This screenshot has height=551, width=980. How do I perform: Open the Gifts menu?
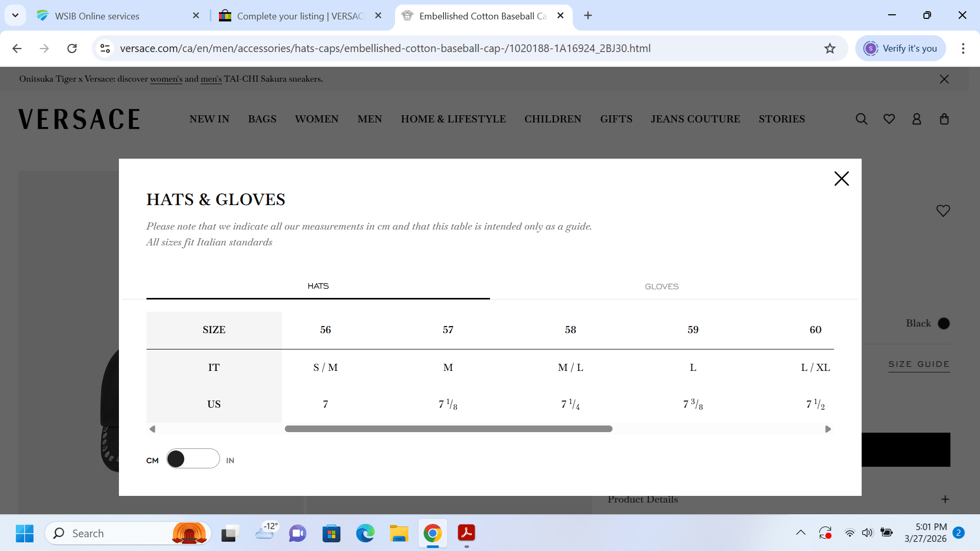pyautogui.click(x=616, y=119)
